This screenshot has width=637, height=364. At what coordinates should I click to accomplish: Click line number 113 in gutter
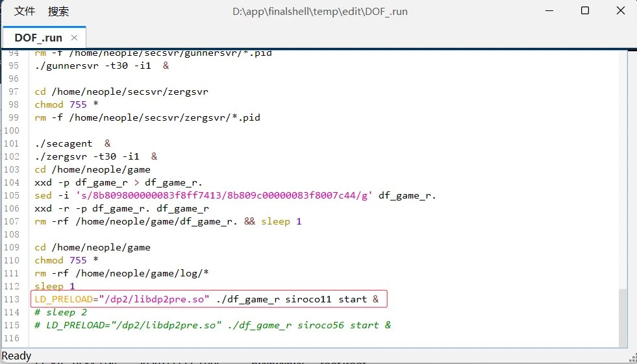[x=12, y=300]
